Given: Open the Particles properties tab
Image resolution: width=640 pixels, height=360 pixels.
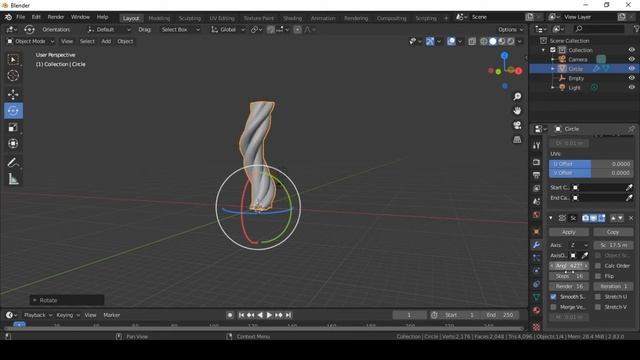Looking at the screenshot, I should pos(536,258).
